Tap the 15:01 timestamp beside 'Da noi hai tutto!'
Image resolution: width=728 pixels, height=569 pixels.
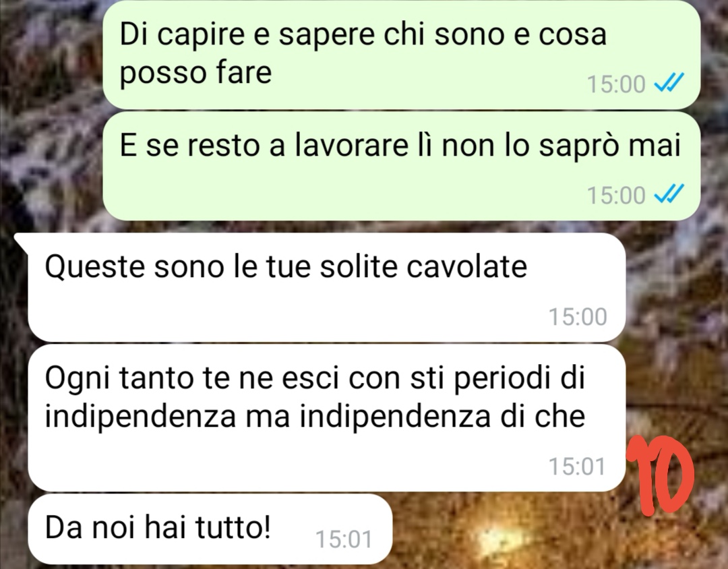[x=344, y=539]
